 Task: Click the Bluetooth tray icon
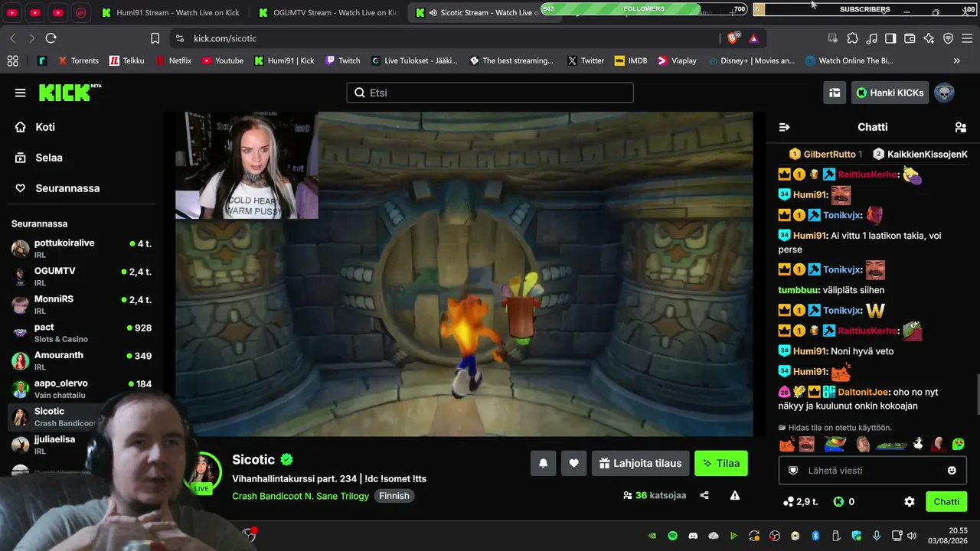tap(815, 536)
